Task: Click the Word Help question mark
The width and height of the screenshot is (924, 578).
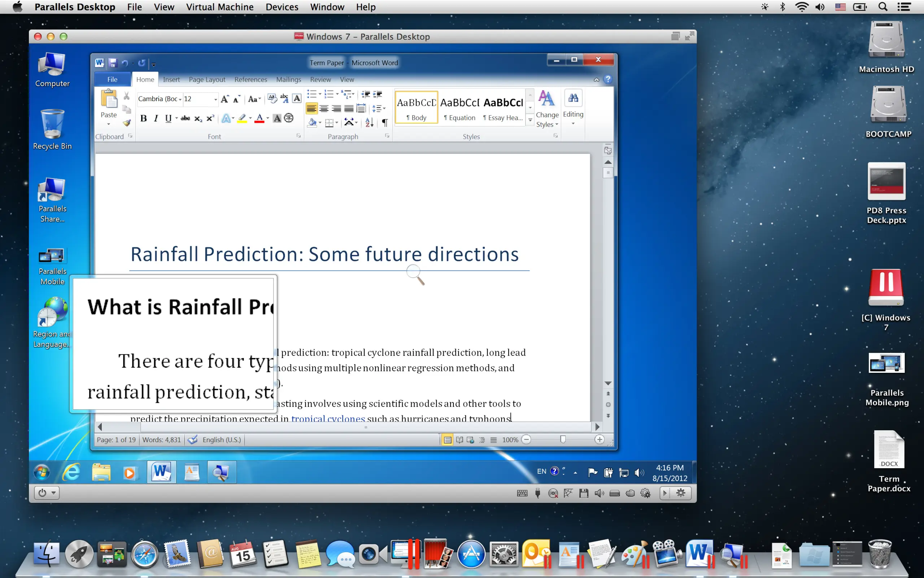Action: coord(608,79)
